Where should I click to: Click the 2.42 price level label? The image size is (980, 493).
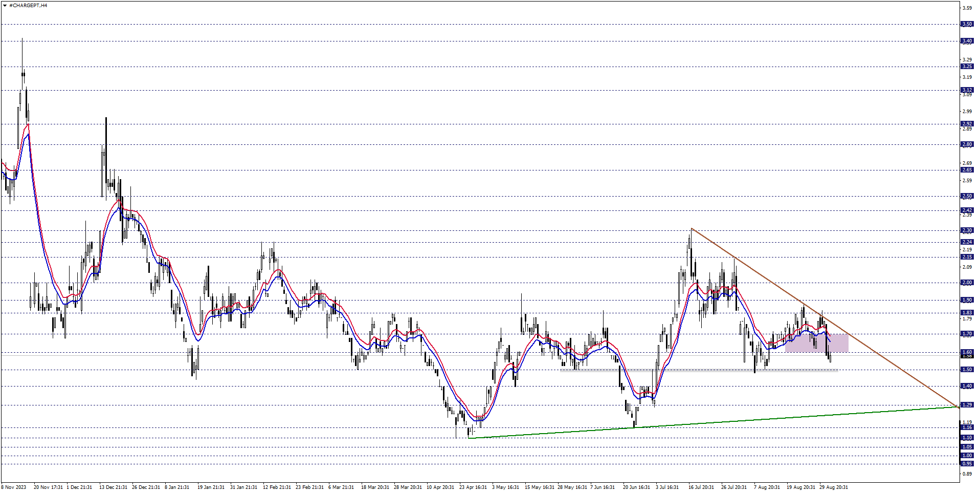[x=967, y=210]
